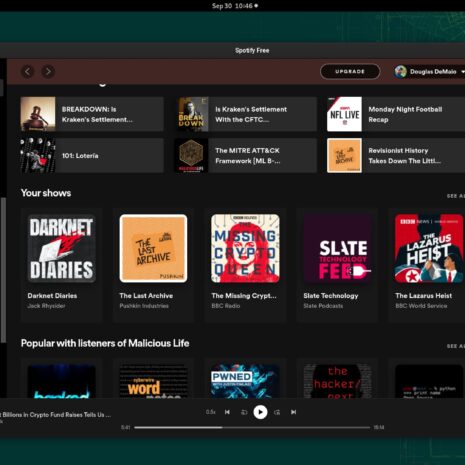This screenshot has width=465, height=465.
Task: Click the BBC World Service publisher text
Action: pyautogui.click(x=421, y=306)
